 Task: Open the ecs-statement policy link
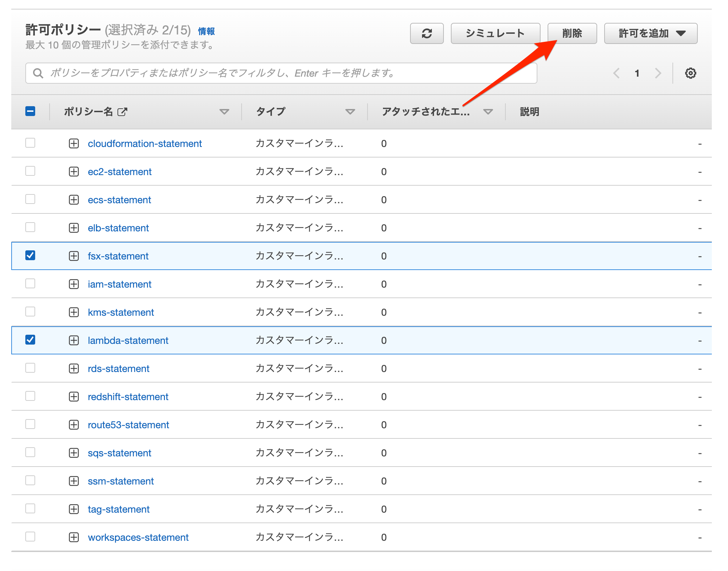[119, 200]
